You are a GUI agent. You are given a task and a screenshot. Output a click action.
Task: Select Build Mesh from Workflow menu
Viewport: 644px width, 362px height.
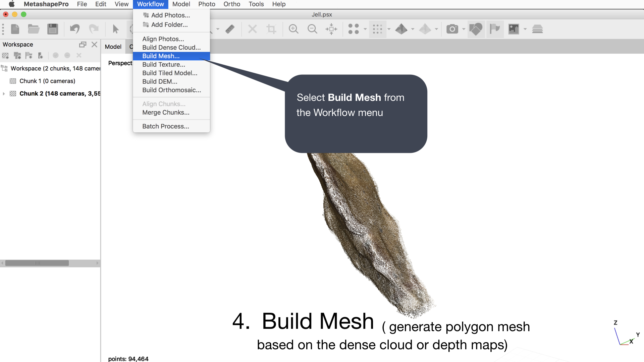click(161, 56)
